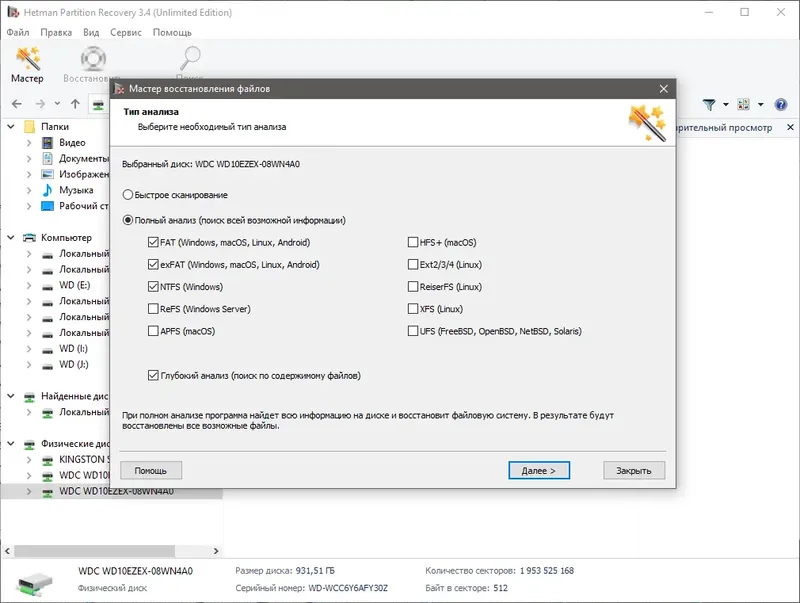The image size is (800, 603).
Task: Enable the Ext2/3/4 (Linux) checkbox
Action: (413, 264)
